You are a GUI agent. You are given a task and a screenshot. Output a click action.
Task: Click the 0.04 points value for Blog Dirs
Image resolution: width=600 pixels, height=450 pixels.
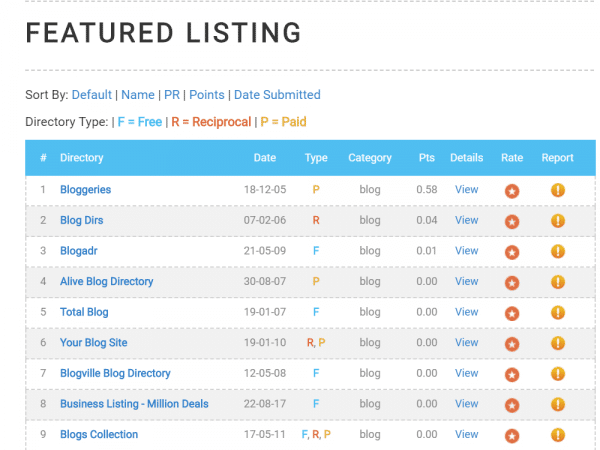(427, 220)
